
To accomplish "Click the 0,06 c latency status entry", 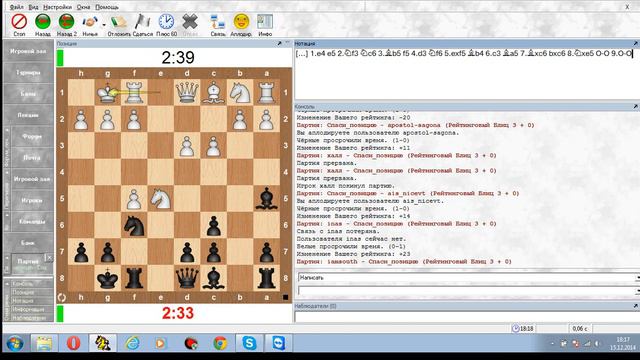I will pyautogui.click(x=579, y=329).
